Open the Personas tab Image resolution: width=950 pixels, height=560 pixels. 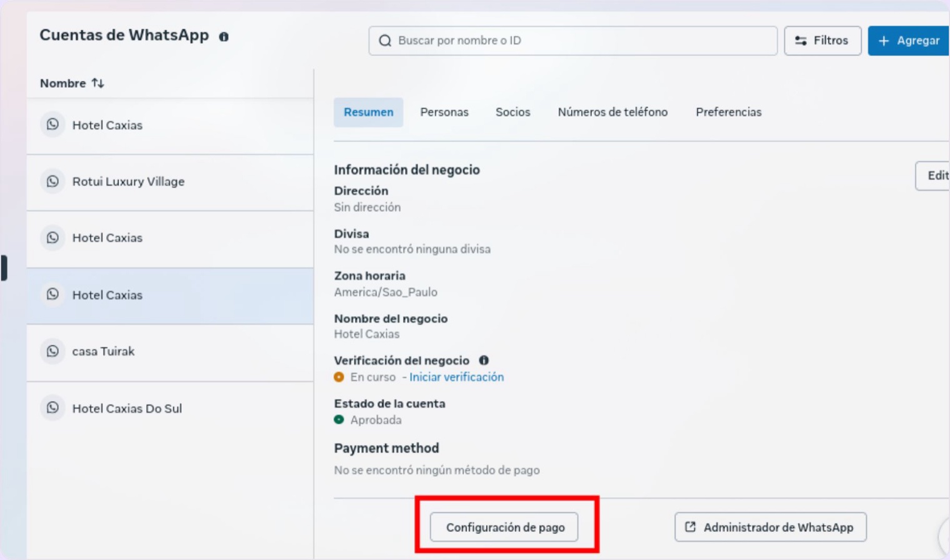444,112
